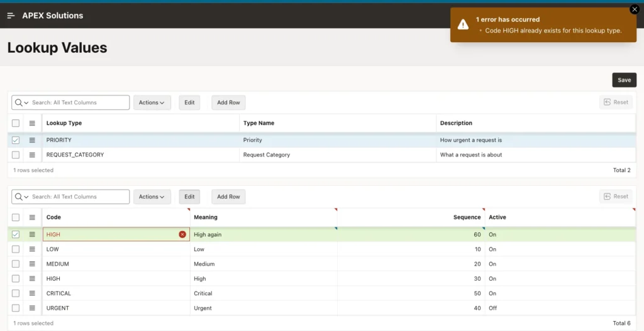Screen dimensions: 644x331
Task: Add Row in the Code grid
Action: pyautogui.click(x=228, y=197)
